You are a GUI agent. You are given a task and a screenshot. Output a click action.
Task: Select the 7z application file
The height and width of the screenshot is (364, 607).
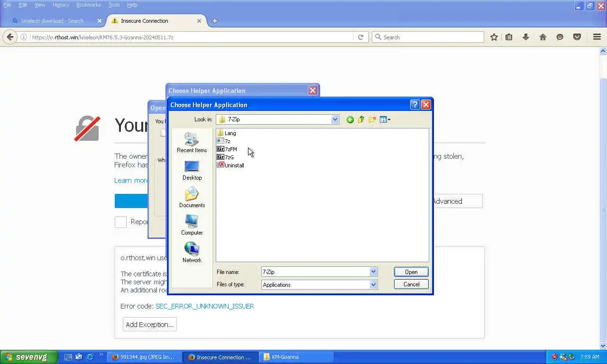click(x=223, y=141)
